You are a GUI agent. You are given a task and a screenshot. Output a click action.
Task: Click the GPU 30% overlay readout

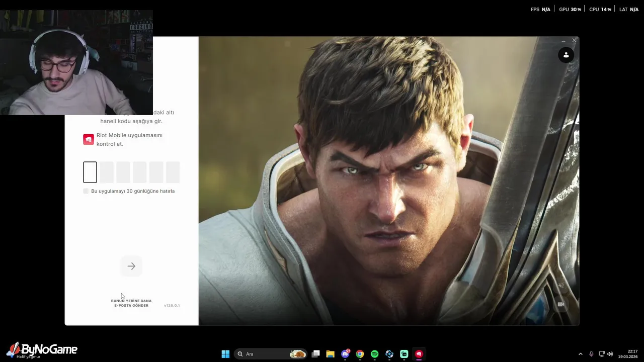[x=570, y=10]
